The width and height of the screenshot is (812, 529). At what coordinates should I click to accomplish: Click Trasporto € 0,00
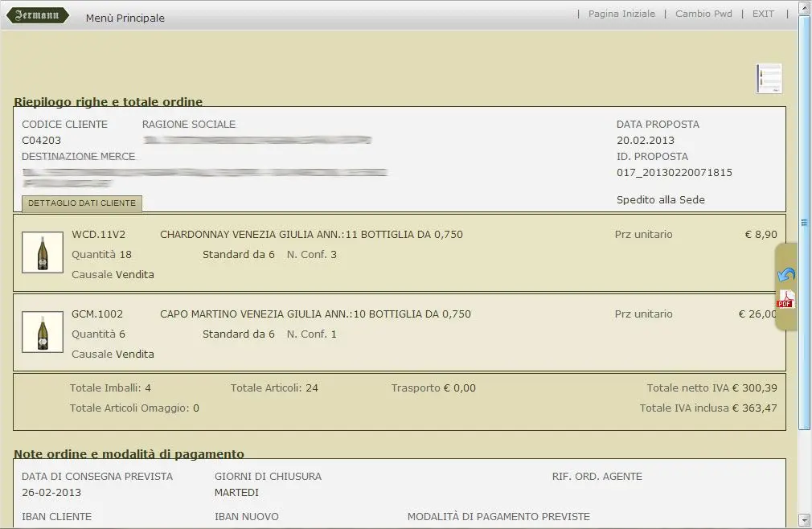click(x=433, y=388)
